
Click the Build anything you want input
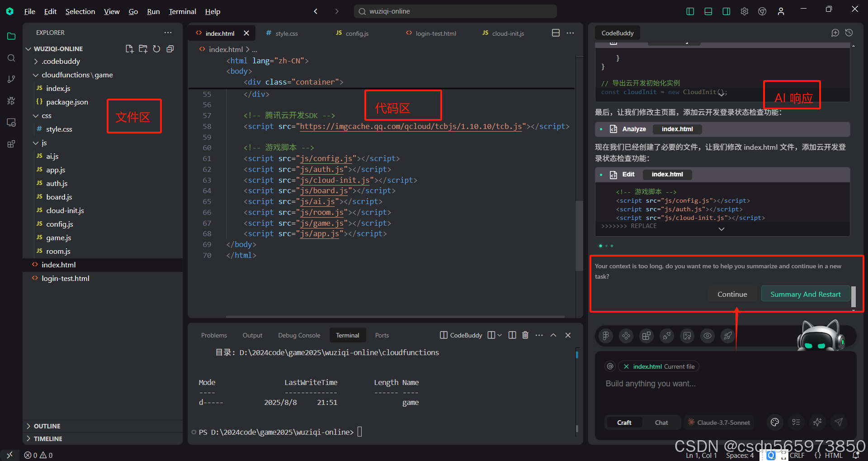pyautogui.click(x=650, y=384)
